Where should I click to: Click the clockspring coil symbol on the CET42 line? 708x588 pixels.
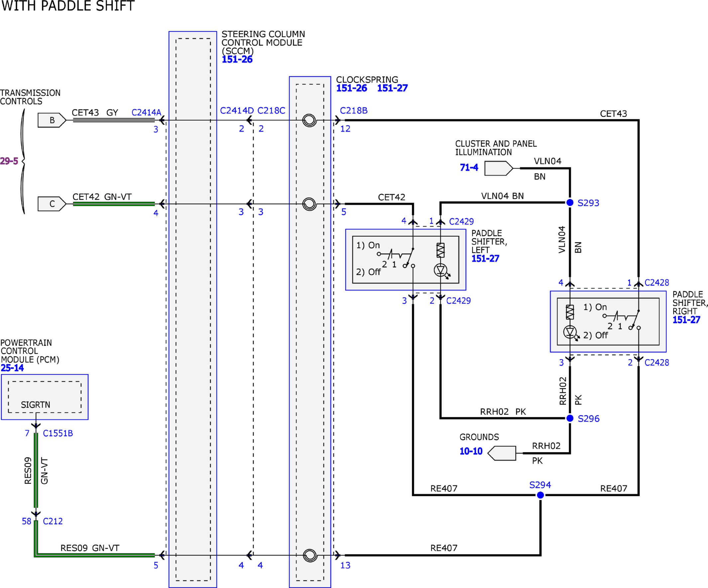point(309,204)
